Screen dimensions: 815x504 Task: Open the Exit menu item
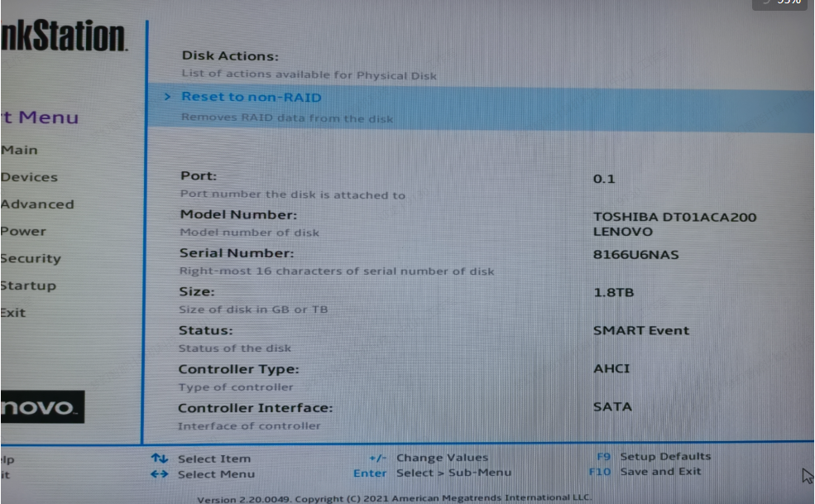13,313
